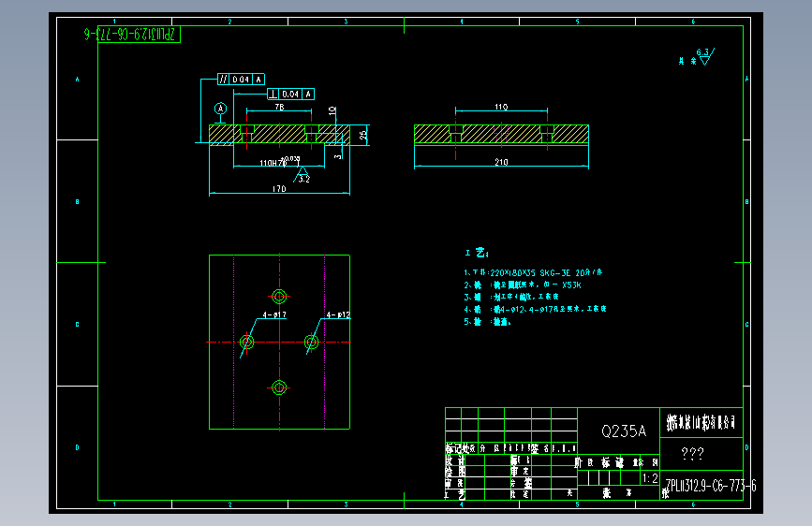Pick the hole circle under the 4-ø12 leader
This screenshot has width=812, height=526.
point(311,342)
